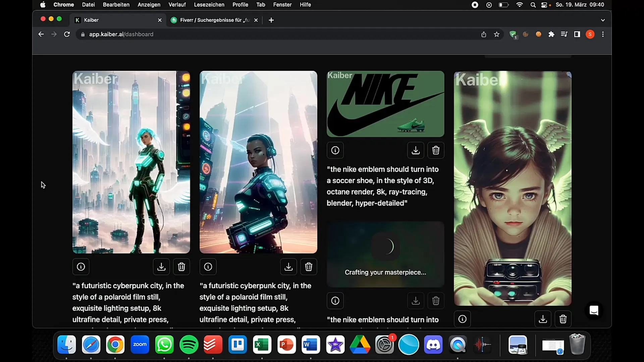Open the first cyberpunk city thumbnail
This screenshot has width=644, height=362.
131,162
